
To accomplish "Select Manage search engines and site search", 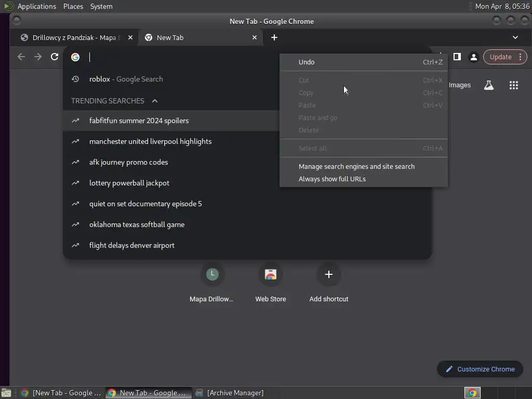I will click(363, 167).
